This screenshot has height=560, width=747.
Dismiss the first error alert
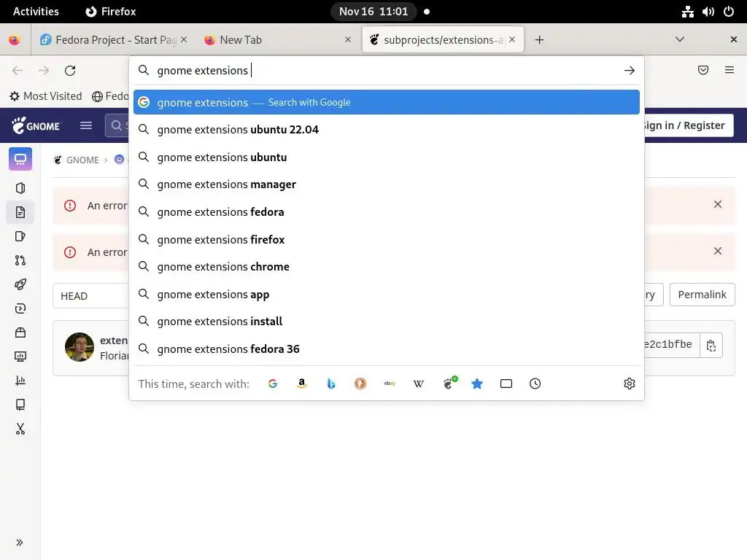pos(718,204)
